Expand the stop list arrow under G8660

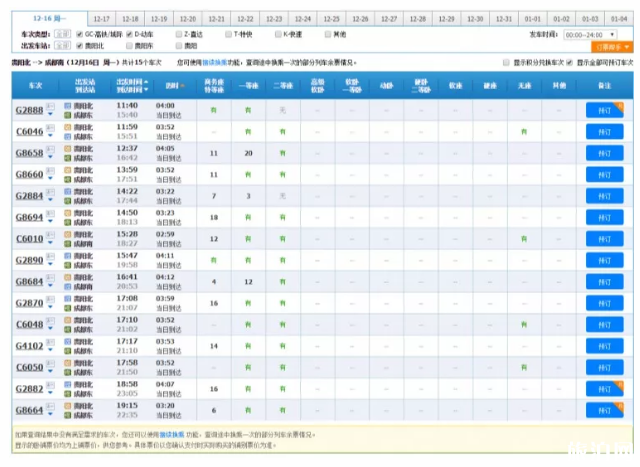click(50, 179)
